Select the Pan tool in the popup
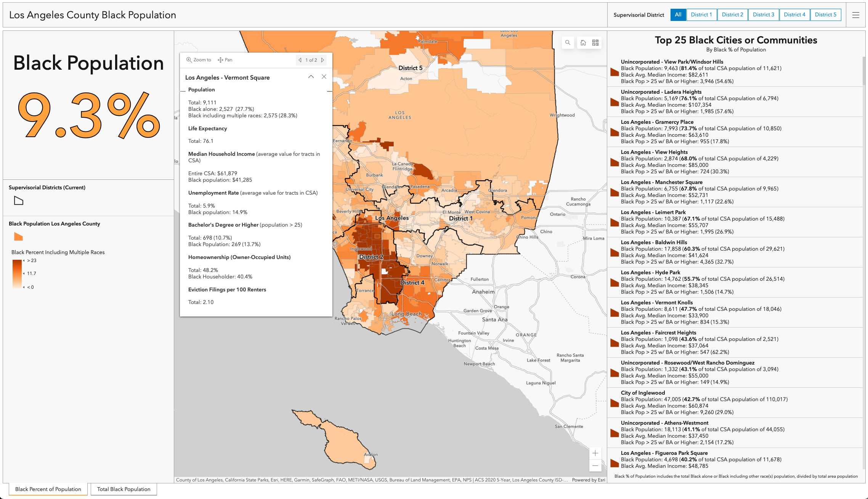868x499 pixels. click(x=225, y=60)
